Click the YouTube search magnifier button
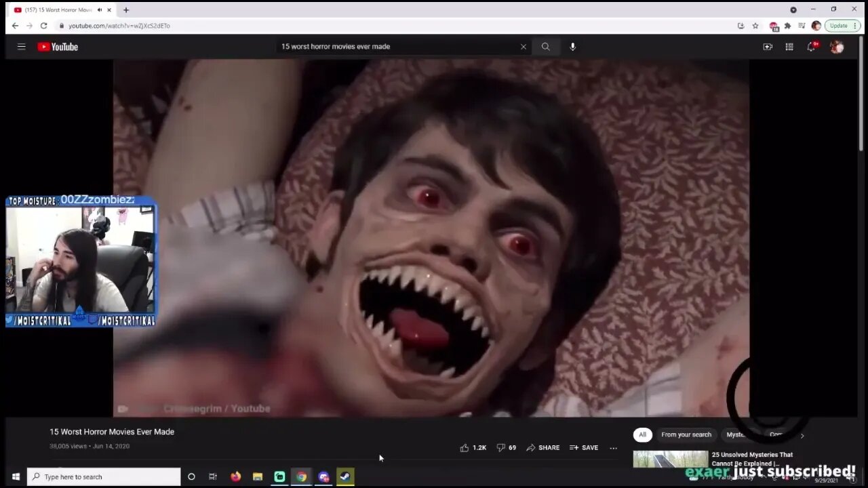 pos(545,47)
